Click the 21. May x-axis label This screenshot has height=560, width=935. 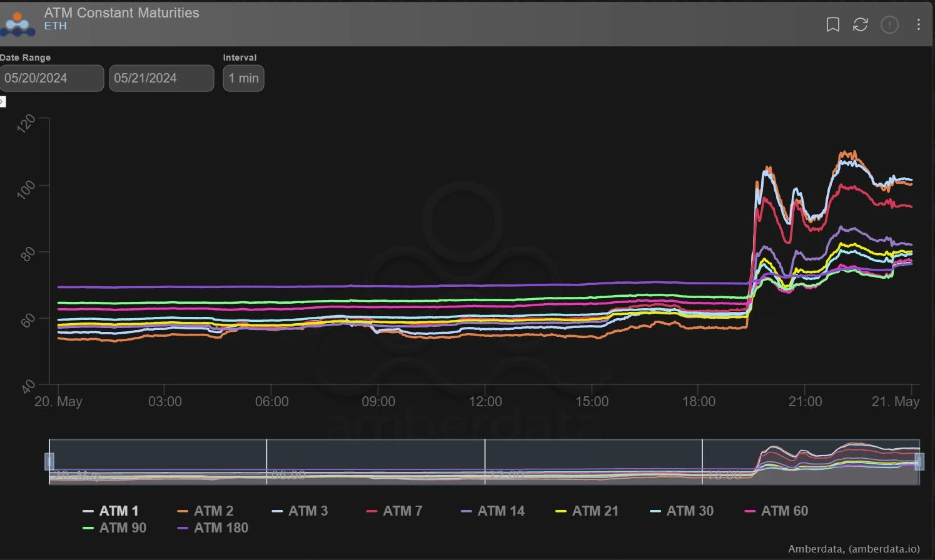pos(896,401)
